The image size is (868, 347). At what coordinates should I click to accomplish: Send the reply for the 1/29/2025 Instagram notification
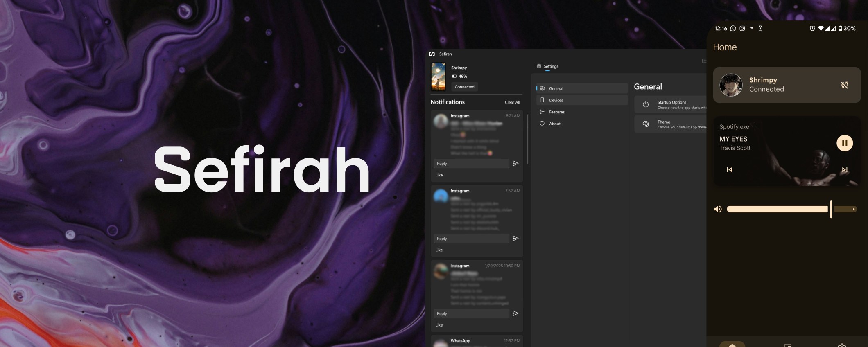point(515,313)
